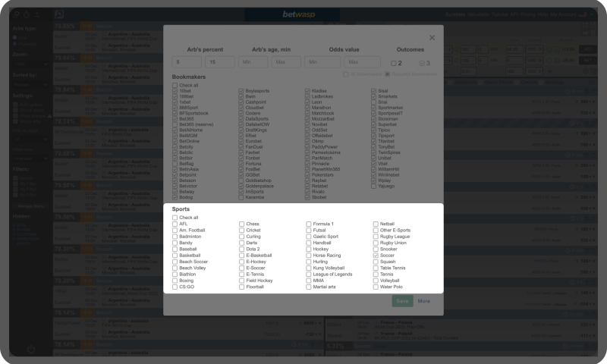
Task: Check the Netball checkbox
Action: (x=376, y=224)
